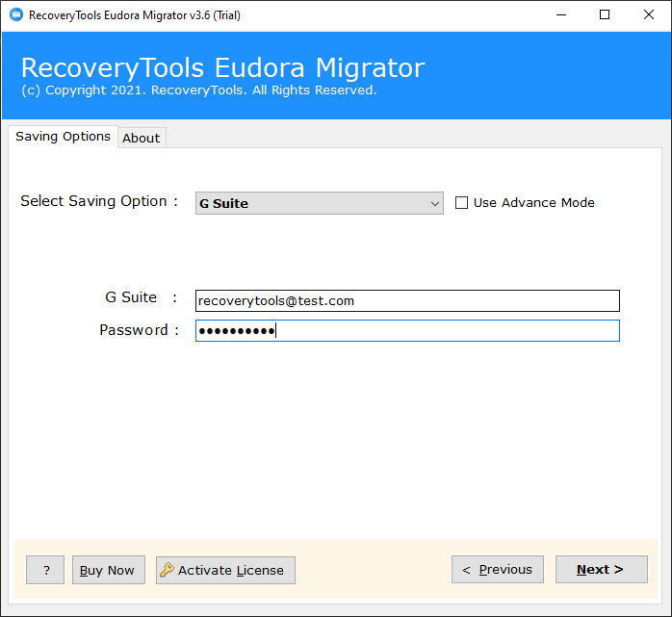Minimize the Eudora Migrator window
The height and width of the screenshot is (617, 672).
(x=561, y=15)
